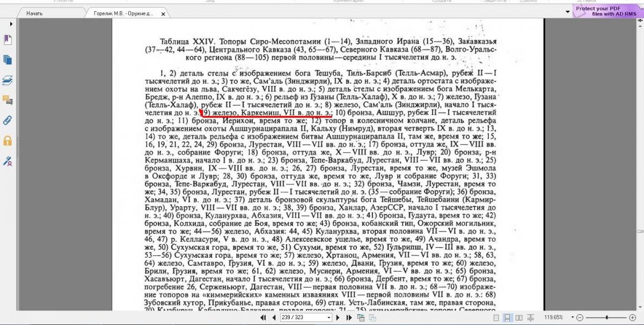Image resolution: width=644 pixels, height=325 pixels.
Task: Open the Security lock panel
Action: coord(8,141)
